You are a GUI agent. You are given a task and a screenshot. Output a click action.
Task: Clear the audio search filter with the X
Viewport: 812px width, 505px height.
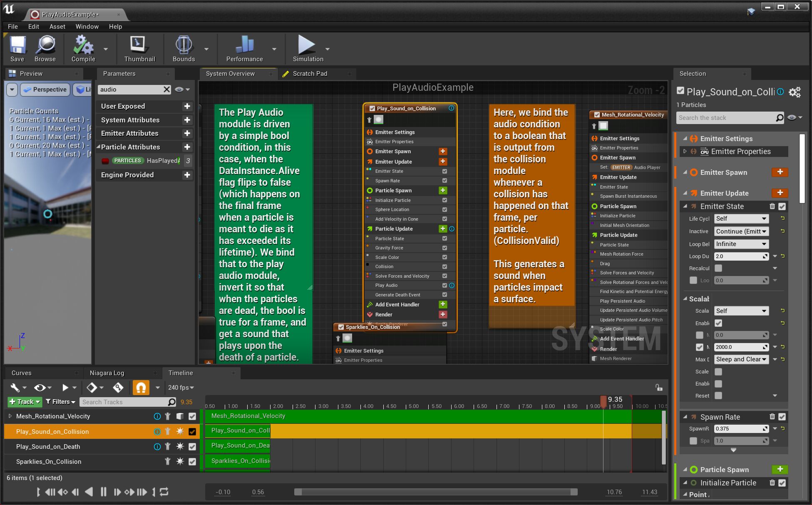click(166, 89)
